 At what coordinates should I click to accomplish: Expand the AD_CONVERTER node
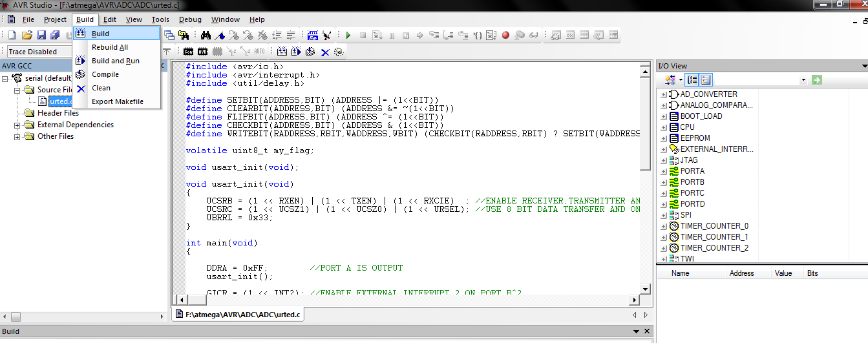coord(664,94)
